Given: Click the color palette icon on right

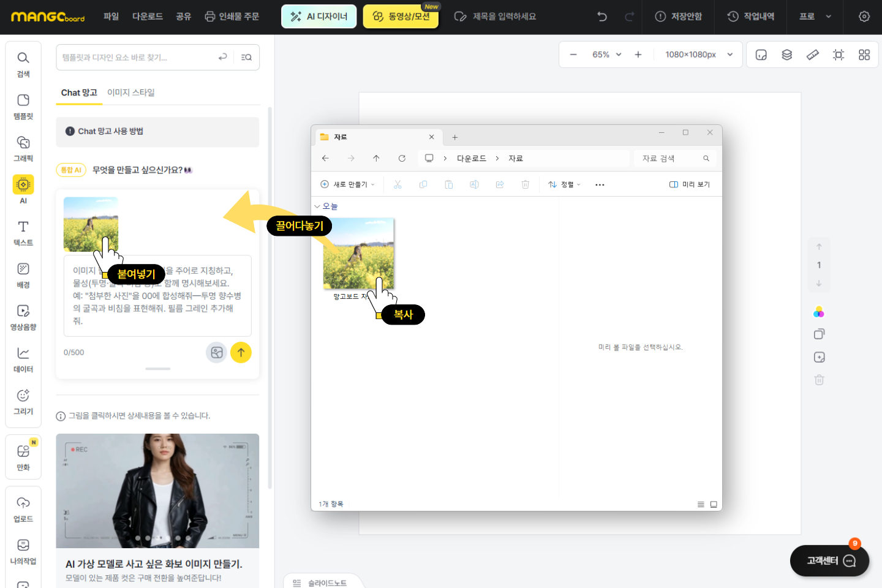Looking at the screenshot, I should [x=819, y=312].
